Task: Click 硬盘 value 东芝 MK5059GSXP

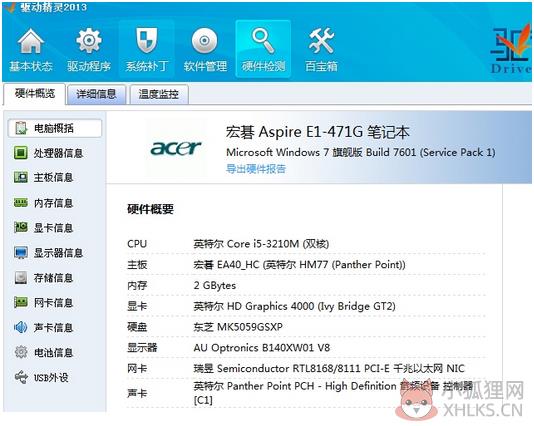Action: pos(238,327)
